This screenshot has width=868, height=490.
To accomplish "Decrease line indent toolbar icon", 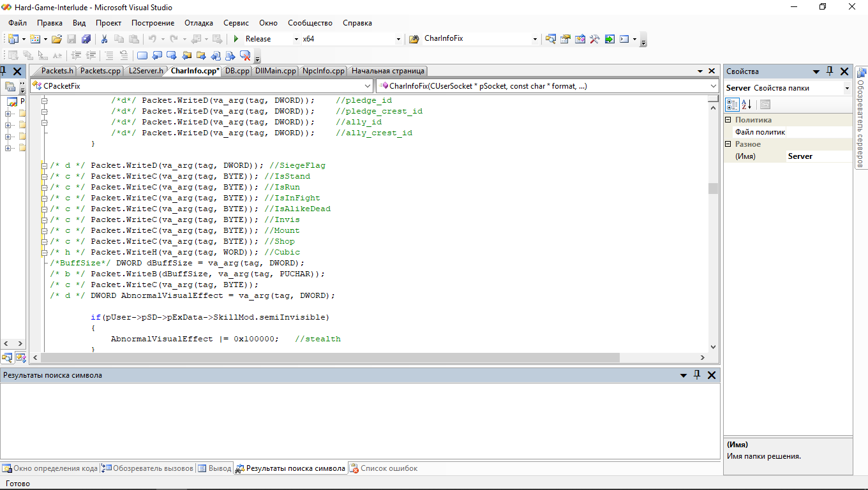I will [x=77, y=56].
